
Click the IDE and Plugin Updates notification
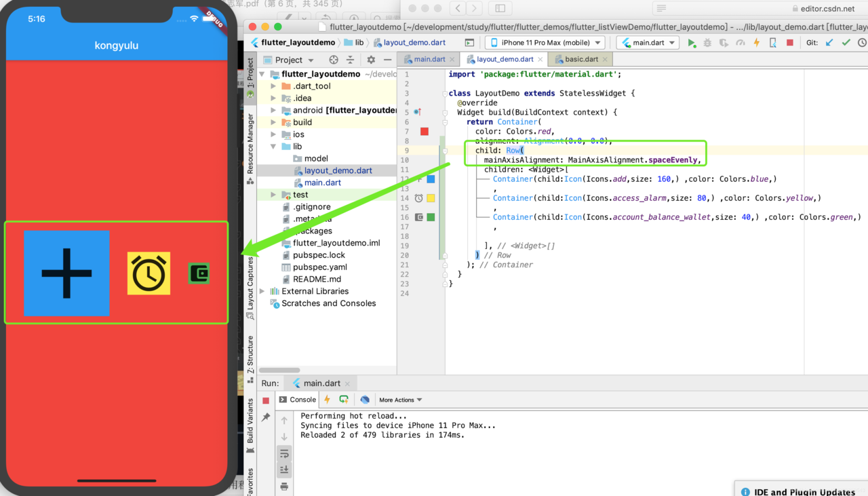(802, 490)
